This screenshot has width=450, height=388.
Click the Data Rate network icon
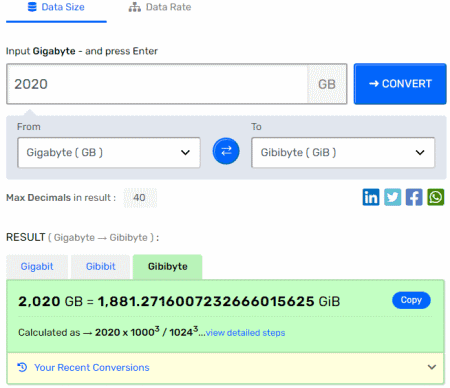click(135, 7)
